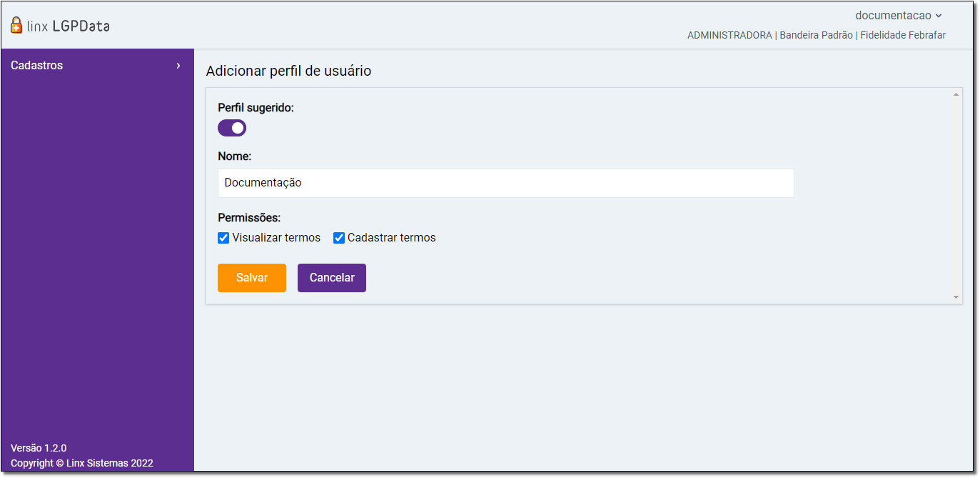Click the panel scrollbar up arrow
The image size is (980, 478).
(956, 94)
